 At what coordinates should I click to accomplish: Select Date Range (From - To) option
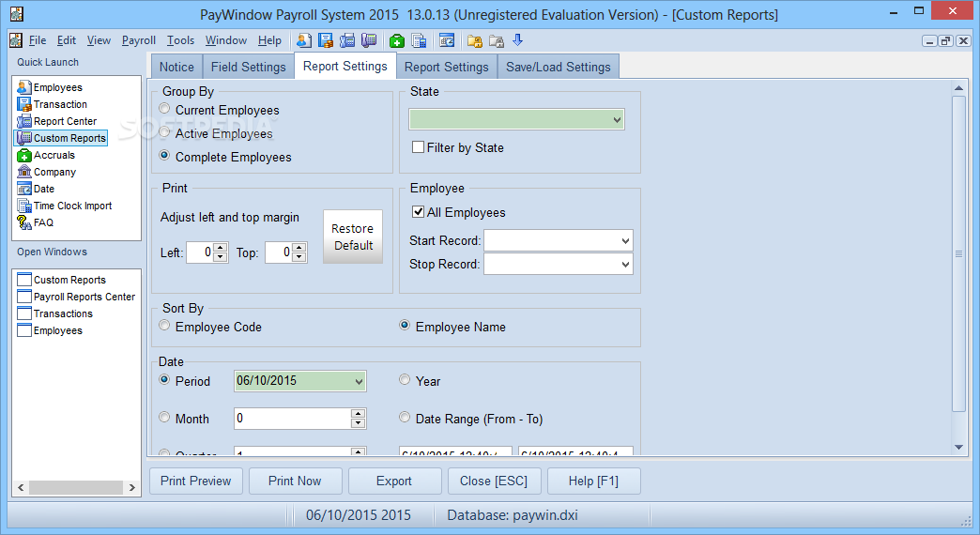point(405,417)
